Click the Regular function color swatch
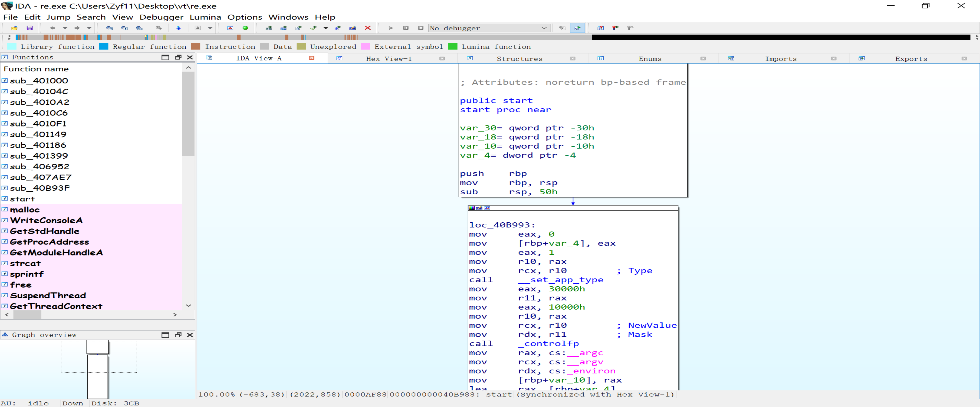This screenshot has height=407, width=980. [104, 46]
